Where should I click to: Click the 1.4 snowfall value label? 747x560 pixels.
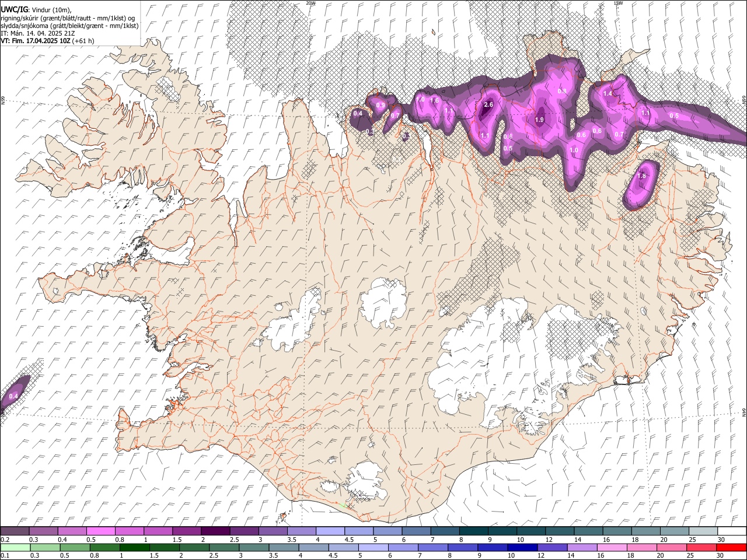[608, 93]
